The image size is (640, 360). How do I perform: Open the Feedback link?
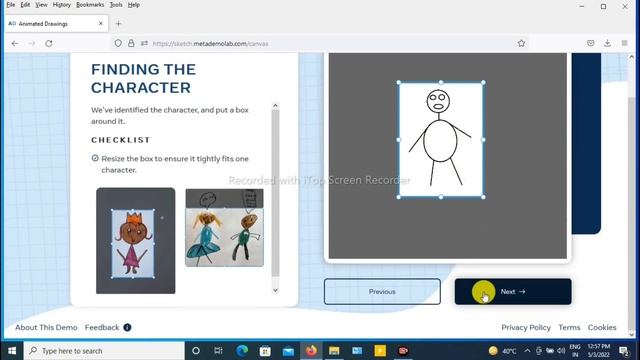[x=102, y=327]
